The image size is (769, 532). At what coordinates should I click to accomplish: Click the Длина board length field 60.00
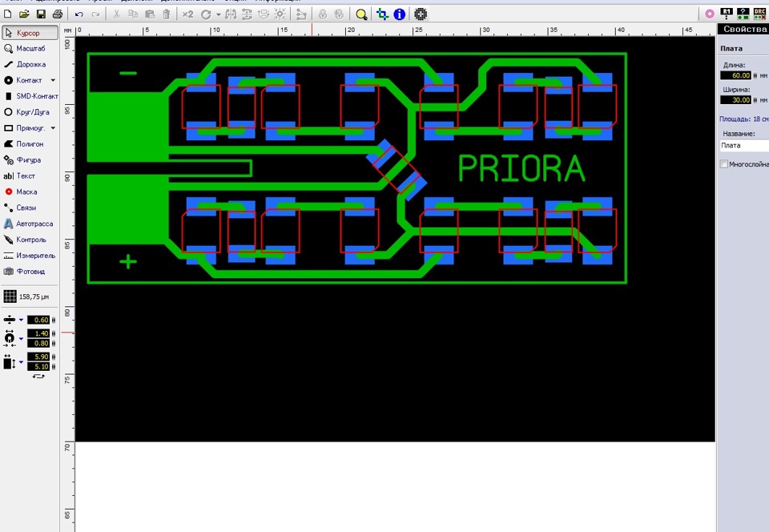(735, 75)
